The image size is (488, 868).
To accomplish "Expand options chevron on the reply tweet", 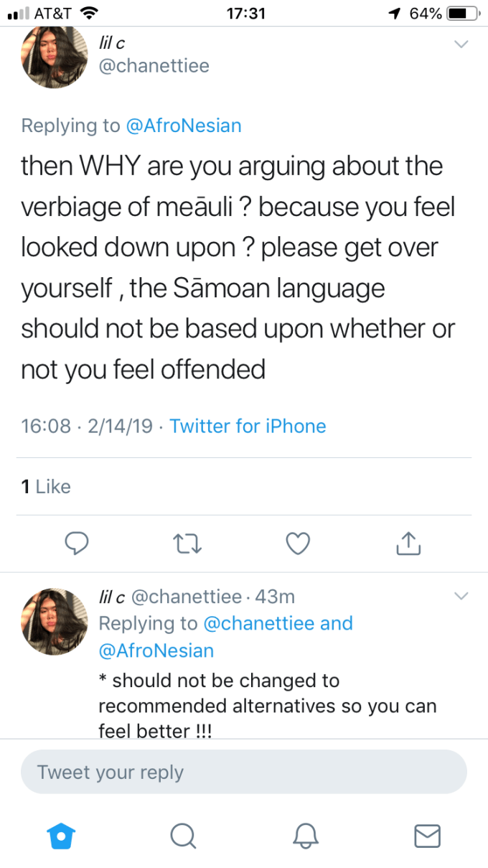I will pos(461,597).
